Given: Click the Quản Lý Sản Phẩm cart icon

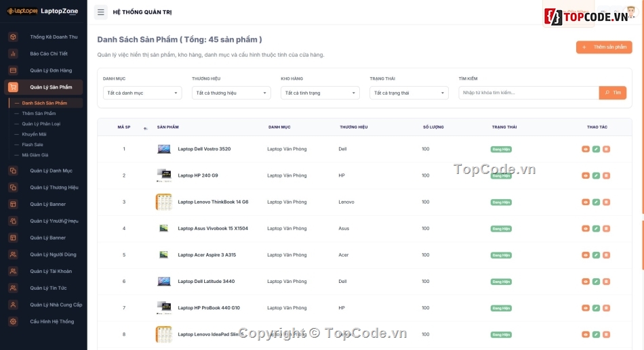Looking at the screenshot, I should (13, 87).
